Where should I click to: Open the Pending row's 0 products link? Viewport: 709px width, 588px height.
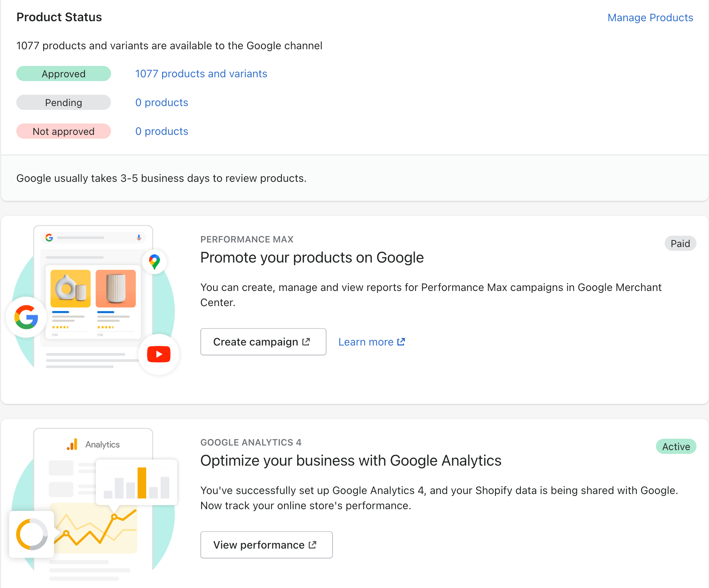[162, 102]
